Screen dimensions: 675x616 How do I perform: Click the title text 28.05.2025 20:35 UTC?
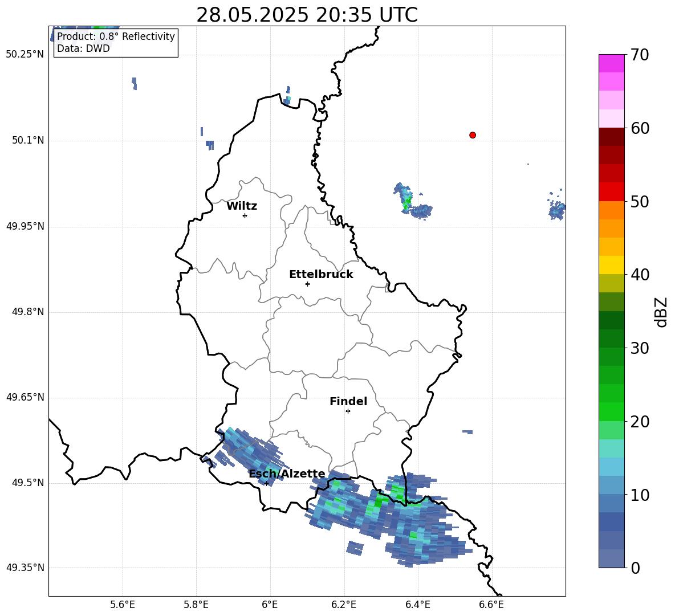pyautogui.click(x=307, y=15)
